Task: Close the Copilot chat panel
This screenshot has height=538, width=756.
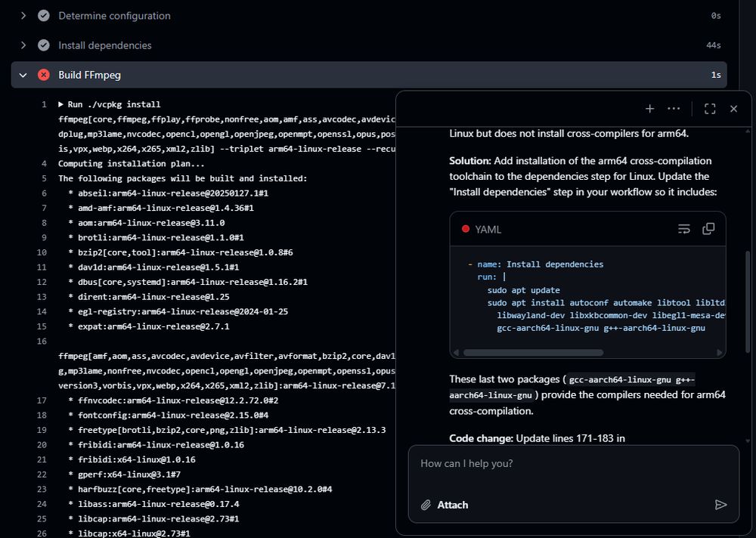Action: click(734, 109)
